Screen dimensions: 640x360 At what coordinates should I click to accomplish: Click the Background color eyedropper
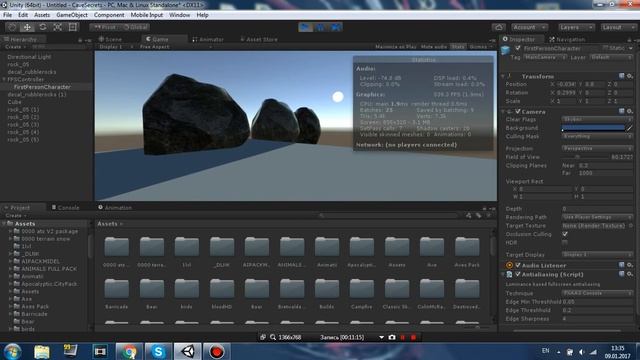(x=629, y=128)
